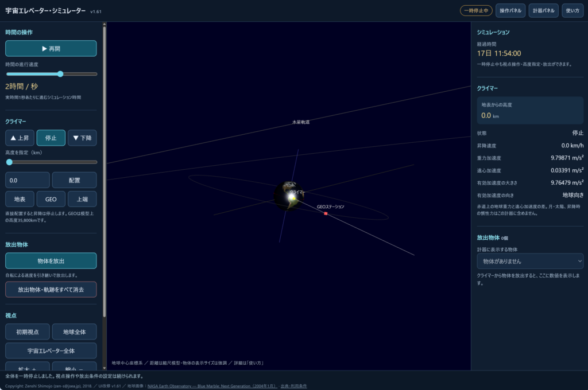The image size is (588, 390).
Task: Release an object with 物体を放出
Action: [x=51, y=261]
